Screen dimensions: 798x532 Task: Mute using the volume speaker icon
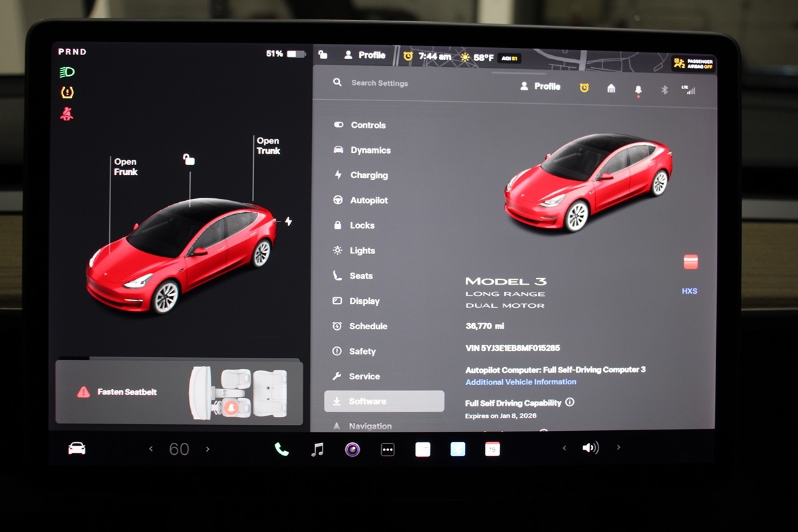coord(590,448)
